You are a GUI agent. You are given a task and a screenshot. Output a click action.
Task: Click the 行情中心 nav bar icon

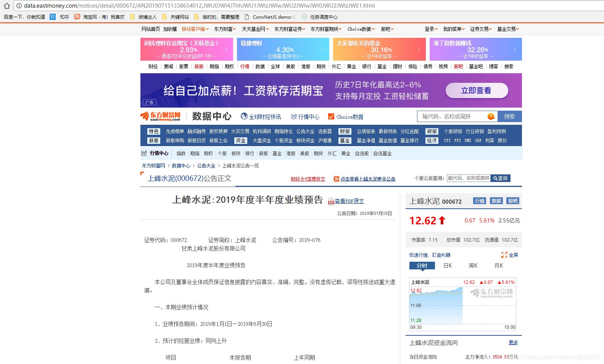pyautogui.click(x=144, y=153)
